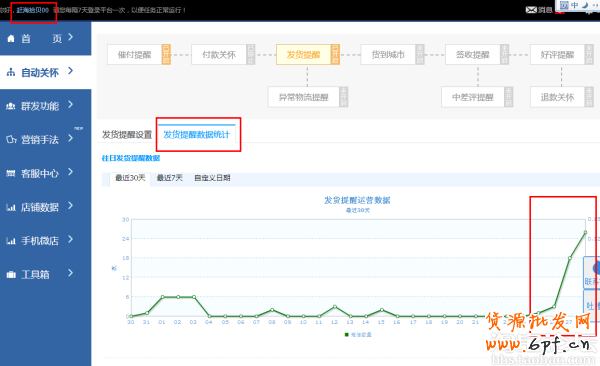This screenshot has width=600, height=366.
Task: Toggle the 催付提醒 enabled status badge
Action: pyautogui.click(x=166, y=54)
